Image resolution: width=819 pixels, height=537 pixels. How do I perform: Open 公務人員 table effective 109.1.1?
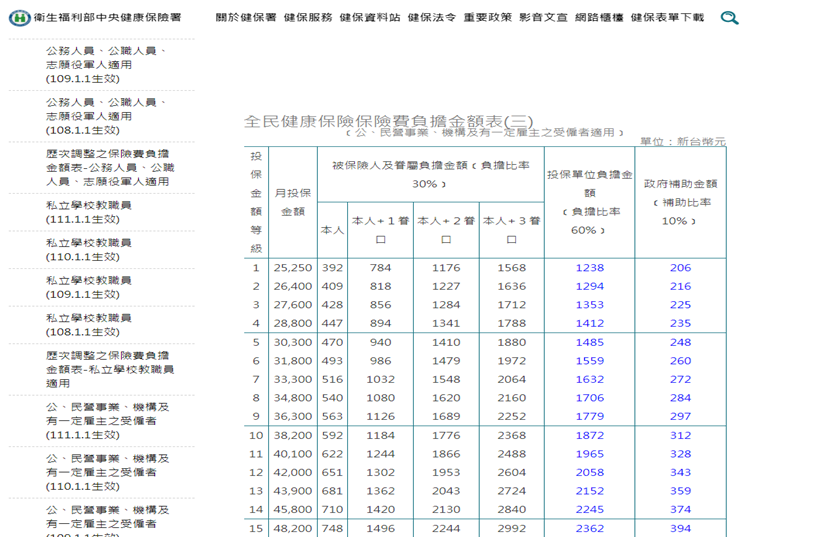106,64
